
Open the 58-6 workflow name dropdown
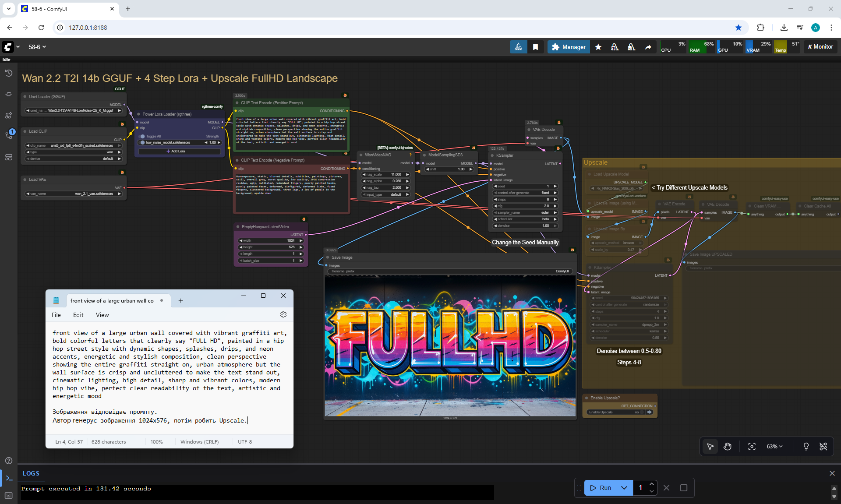[37, 47]
